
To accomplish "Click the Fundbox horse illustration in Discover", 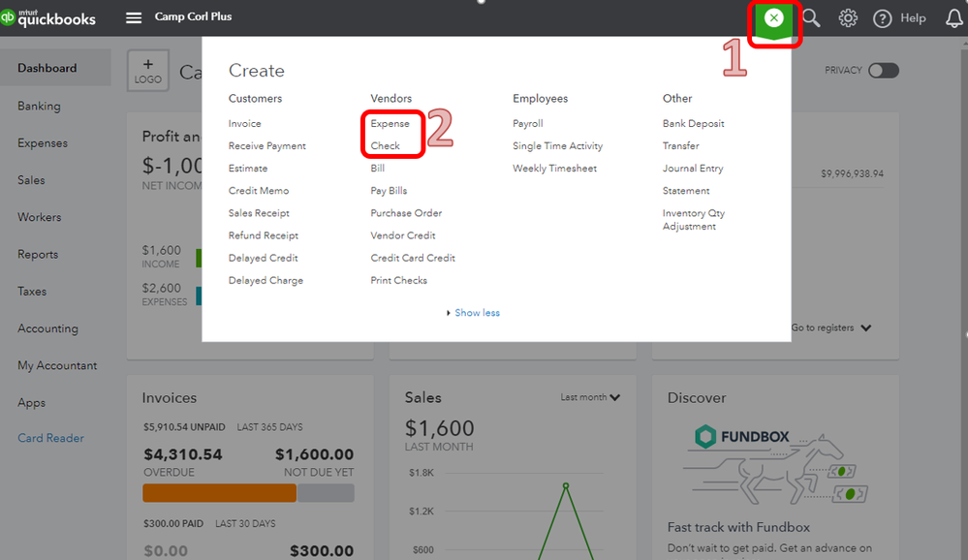I will (x=775, y=469).
